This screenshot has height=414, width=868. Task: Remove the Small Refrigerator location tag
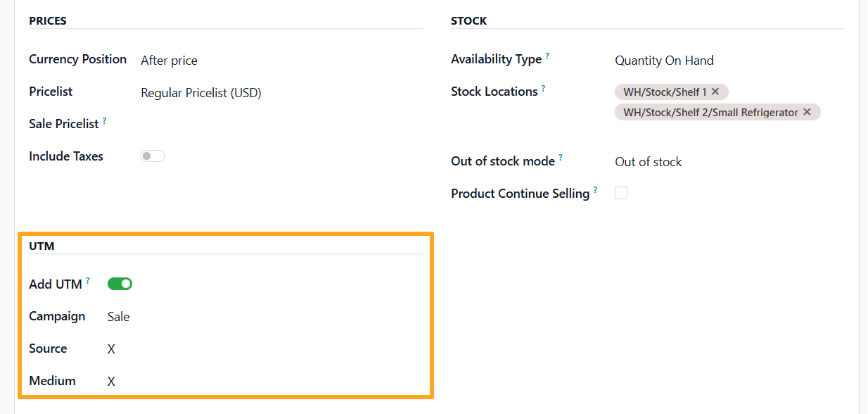pyautogui.click(x=807, y=112)
